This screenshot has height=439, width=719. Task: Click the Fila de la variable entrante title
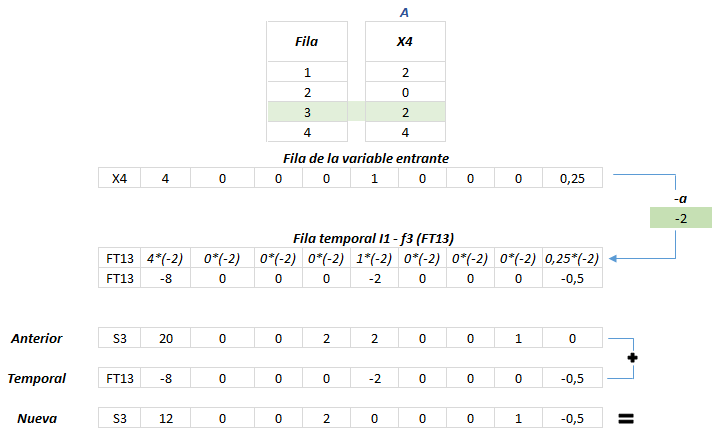[x=366, y=158]
